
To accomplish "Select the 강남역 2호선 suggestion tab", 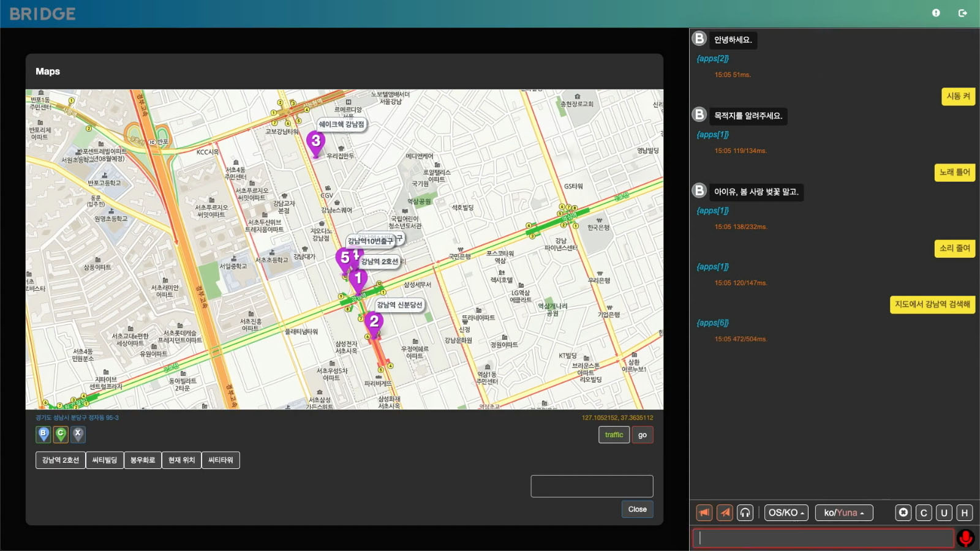I will point(59,460).
